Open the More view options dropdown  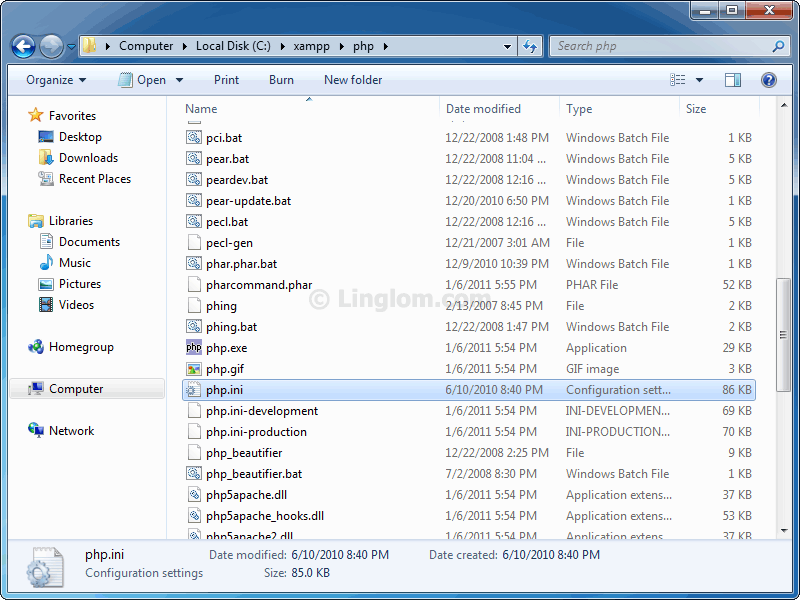click(699, 80)
